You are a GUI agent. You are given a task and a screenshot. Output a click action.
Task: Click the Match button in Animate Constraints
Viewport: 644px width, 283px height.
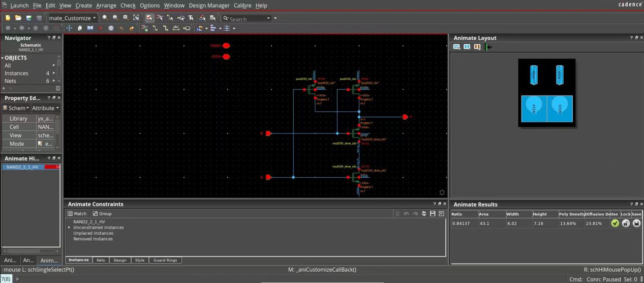(x=77, y=214)
